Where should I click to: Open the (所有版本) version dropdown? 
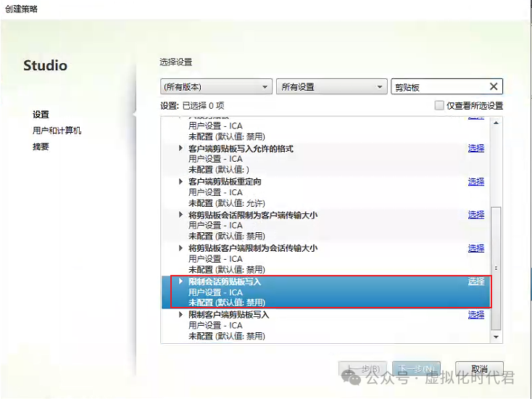click(216, 87)
